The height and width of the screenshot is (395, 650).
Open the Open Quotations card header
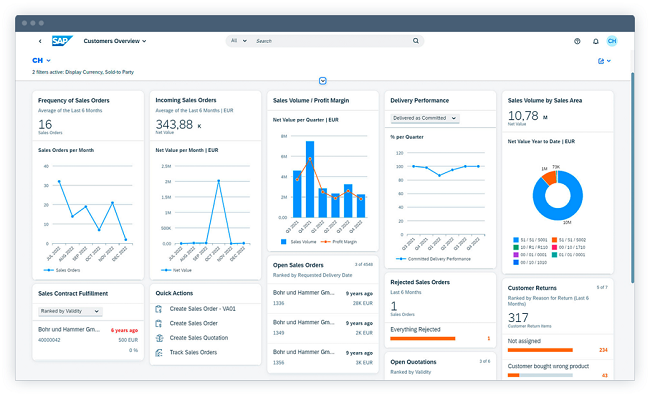pos(440,366)
